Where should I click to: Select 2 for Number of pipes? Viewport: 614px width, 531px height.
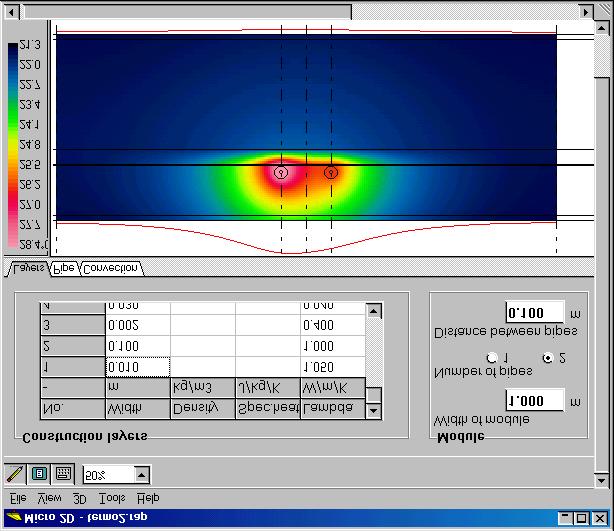point(548,358)
